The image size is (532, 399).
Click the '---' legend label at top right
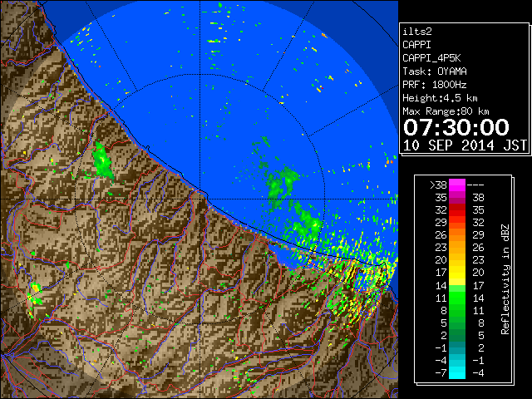tap(475, 185)
